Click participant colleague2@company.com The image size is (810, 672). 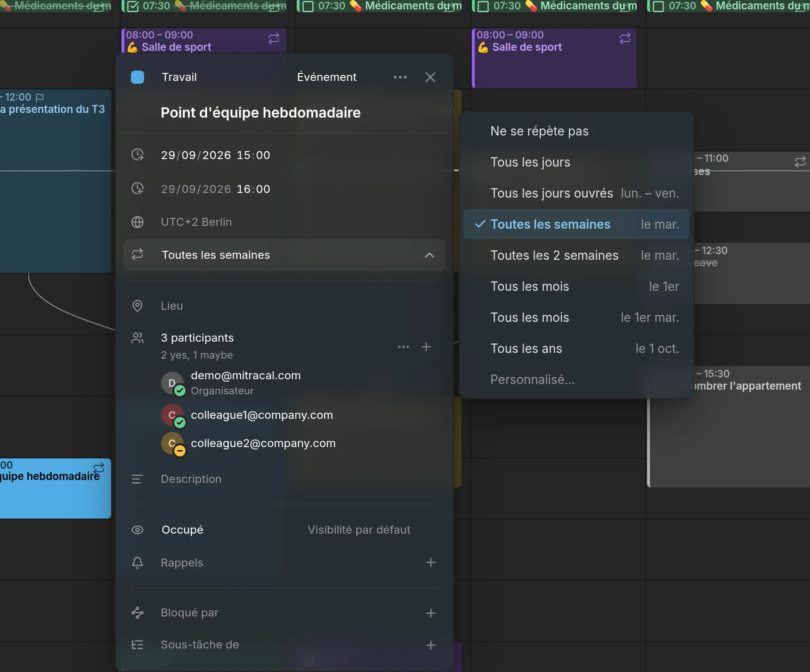point(263,443)
